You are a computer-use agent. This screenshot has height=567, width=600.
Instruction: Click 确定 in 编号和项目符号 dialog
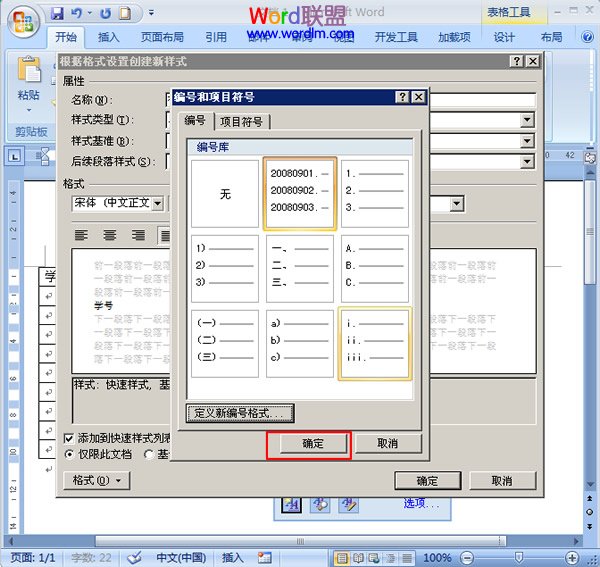point(313,444)
